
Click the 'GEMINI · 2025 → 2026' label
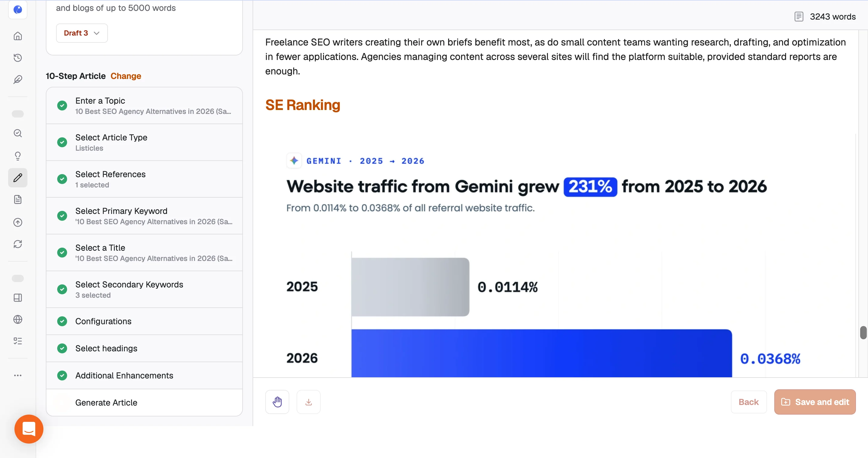365,161
